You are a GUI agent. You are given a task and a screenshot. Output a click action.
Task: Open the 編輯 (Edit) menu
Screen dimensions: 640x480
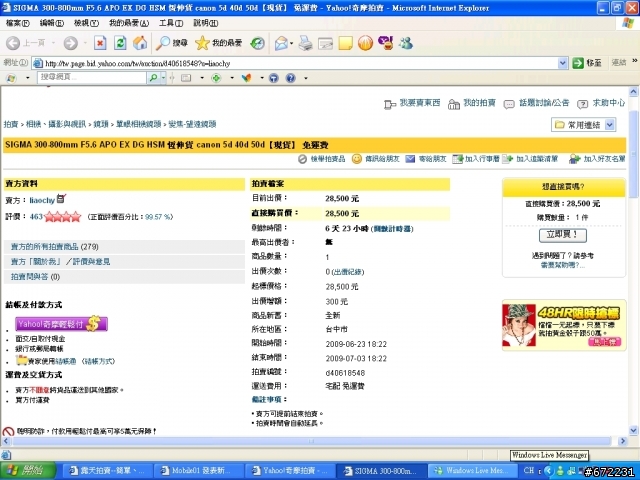tap(52, 23)
